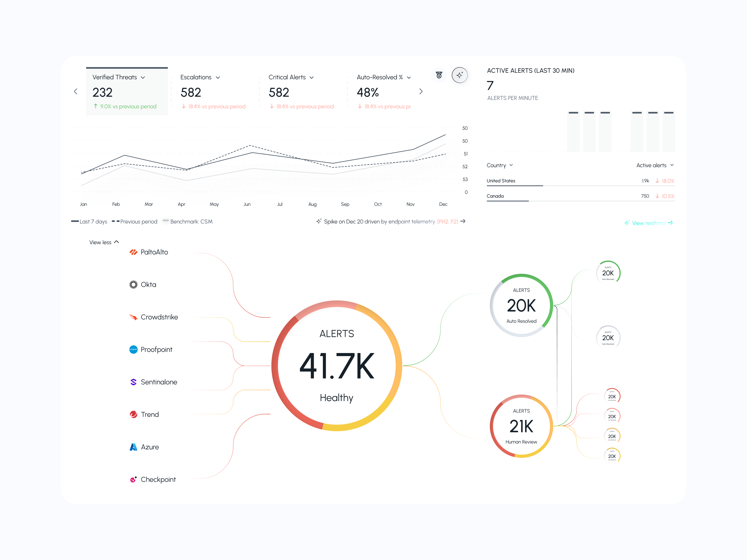
Task: Click the PaltoAlto source icon
Action: click(x=133, y=252)
